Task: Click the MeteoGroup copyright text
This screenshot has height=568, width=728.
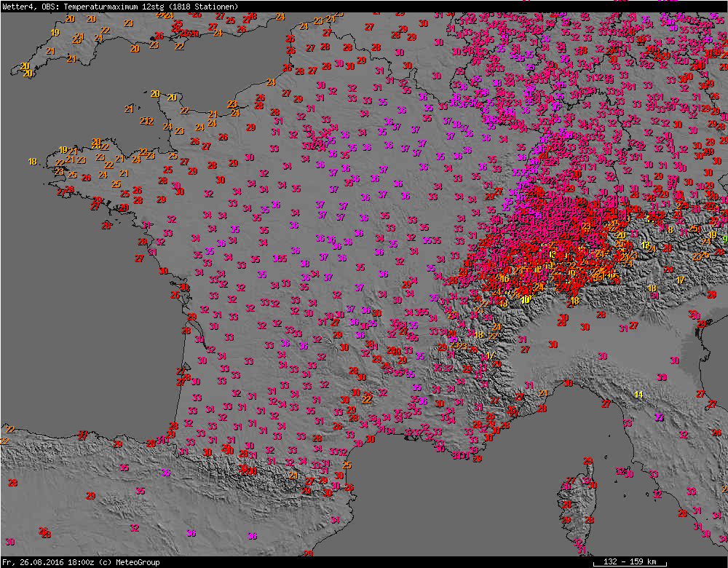Action: pos(127,562)
